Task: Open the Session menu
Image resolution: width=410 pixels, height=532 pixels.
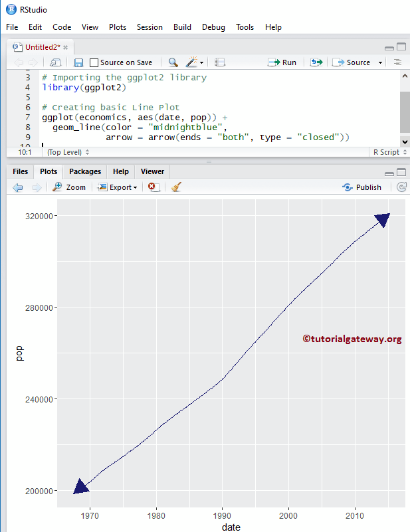Action: [x=150, y=27]
